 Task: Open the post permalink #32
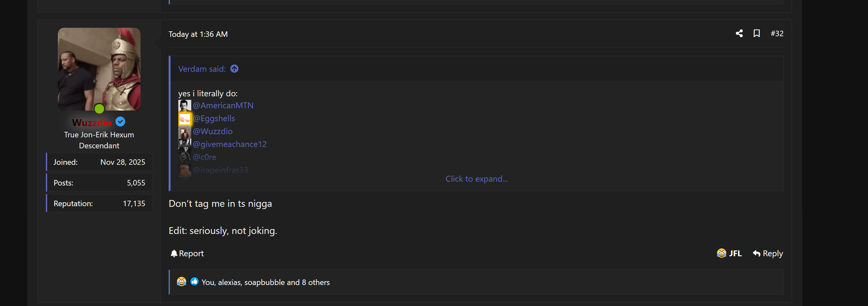(x=777, y=34)
